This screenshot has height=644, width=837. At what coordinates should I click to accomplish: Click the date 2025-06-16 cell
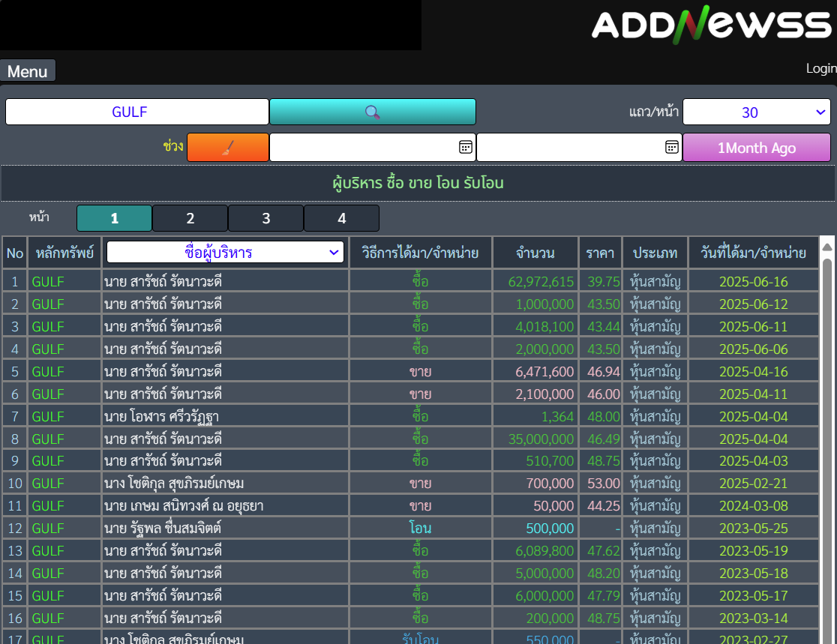[x=753, y=281]
